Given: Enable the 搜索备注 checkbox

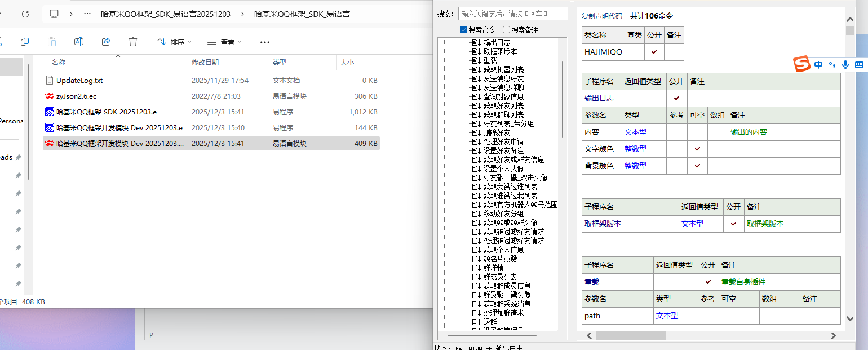Looking at the screenshot, I should click(x=506, y=30).
